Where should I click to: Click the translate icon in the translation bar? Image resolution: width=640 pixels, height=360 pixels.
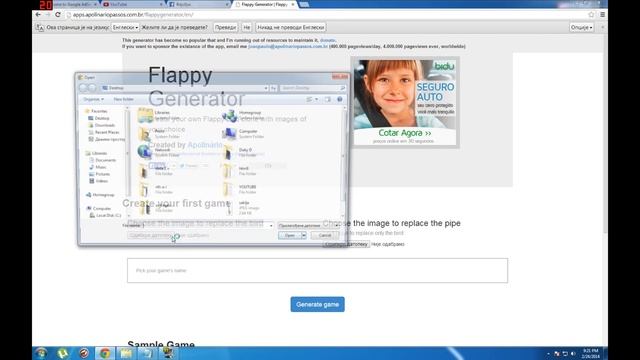tap(40, 27)
